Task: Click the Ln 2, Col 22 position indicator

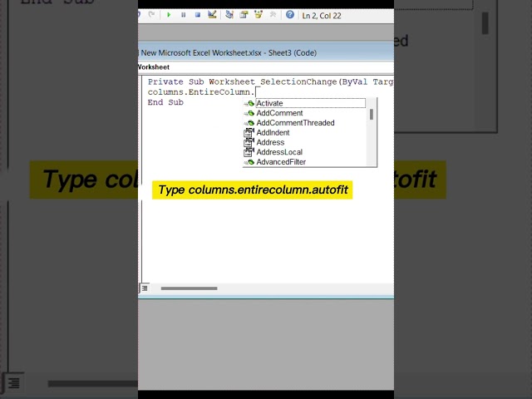Action: click(322, 16)
